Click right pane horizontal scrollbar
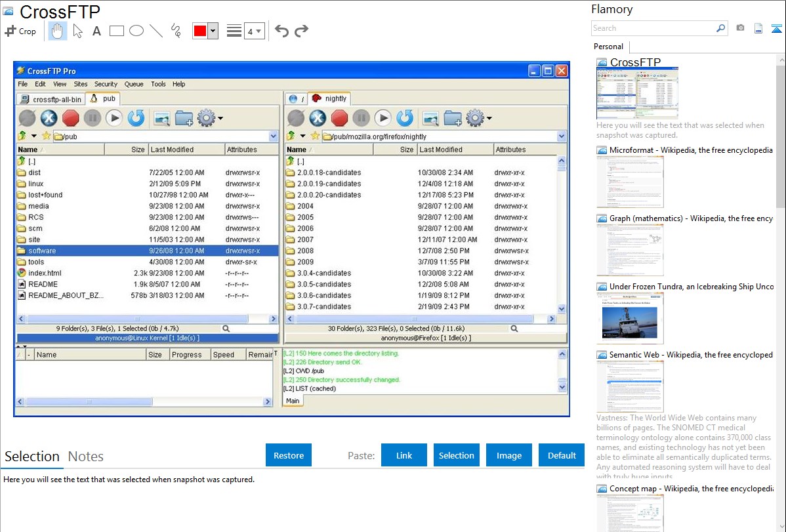786x532 pixels. 420,319
